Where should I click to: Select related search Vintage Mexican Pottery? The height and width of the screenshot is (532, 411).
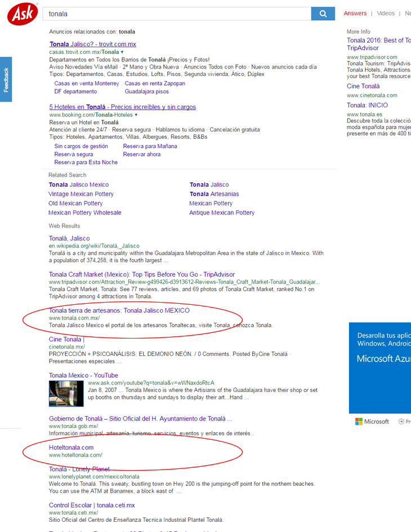click(x=81, y=194)
